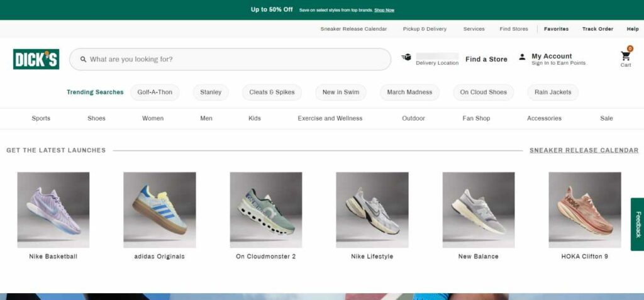
Task: Open the Exercise and Wellness menu
Action: tap(330, 118)
